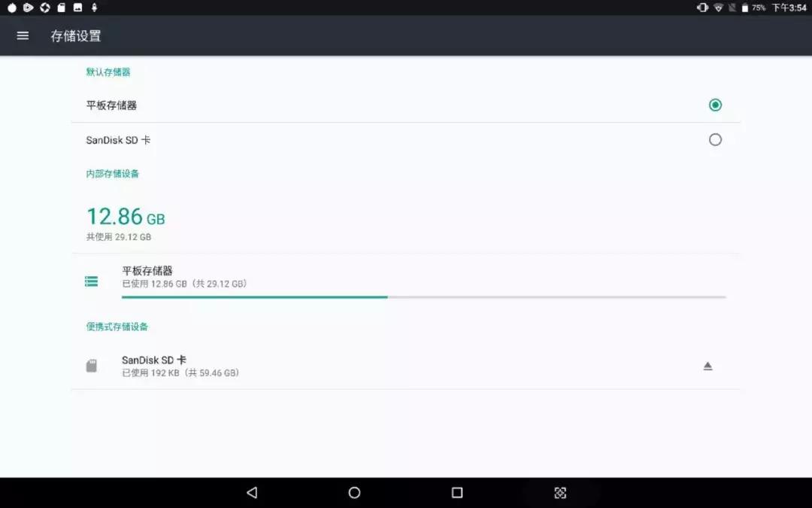Tap the 12.86 GB used storage figure
The height and width of the screenshot is (508, 812).
126,217
